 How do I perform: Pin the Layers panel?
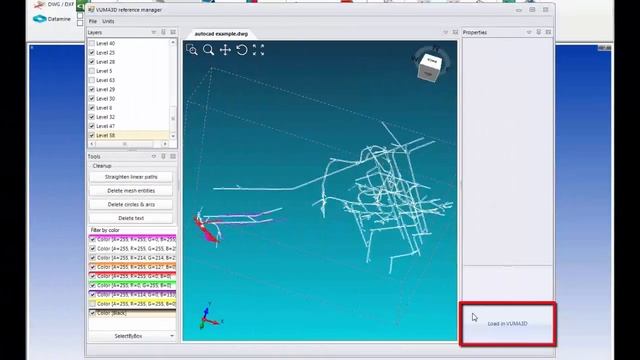pos(163,32)
